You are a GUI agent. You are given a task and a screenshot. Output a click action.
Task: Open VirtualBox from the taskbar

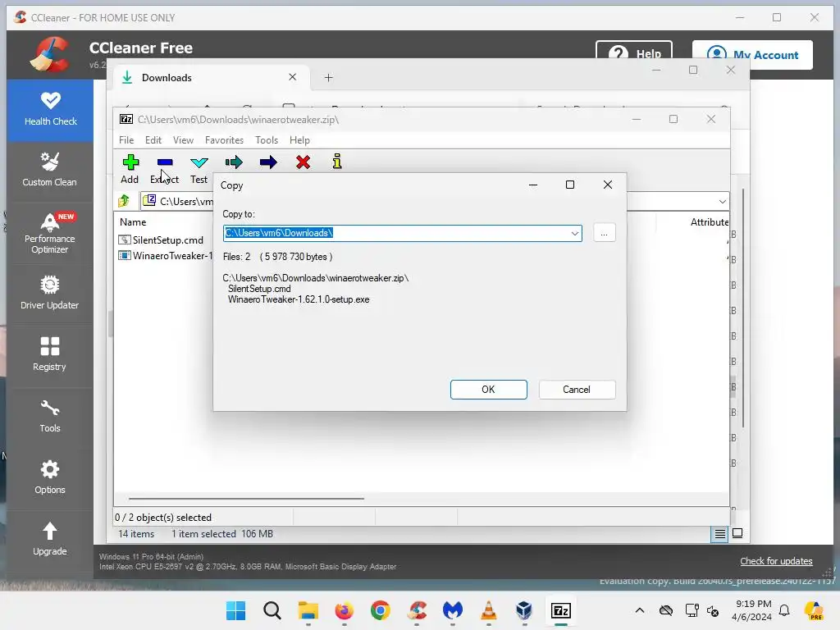coord(524,610)
